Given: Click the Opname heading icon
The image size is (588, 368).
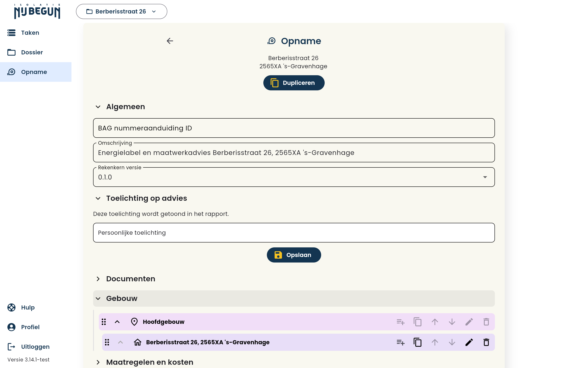Looking at the screenshot, I should 271,41.
